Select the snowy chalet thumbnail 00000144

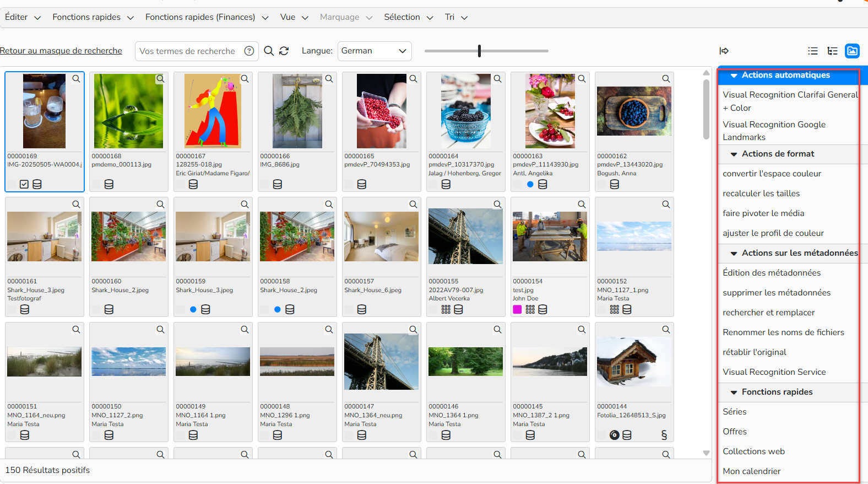(634, 362)
